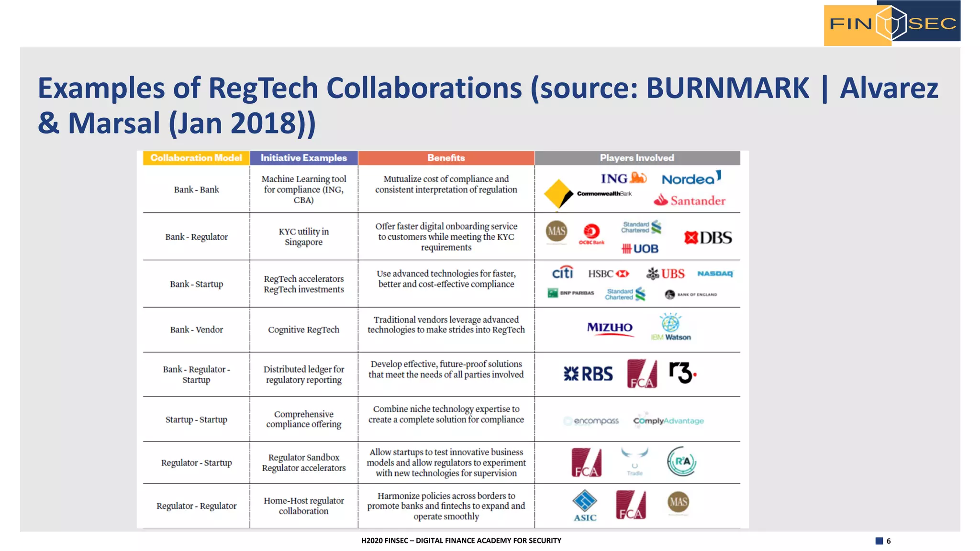Click the Players Involved column header
The height and width of the screenshot is (551, 980).
click(637, 158)
